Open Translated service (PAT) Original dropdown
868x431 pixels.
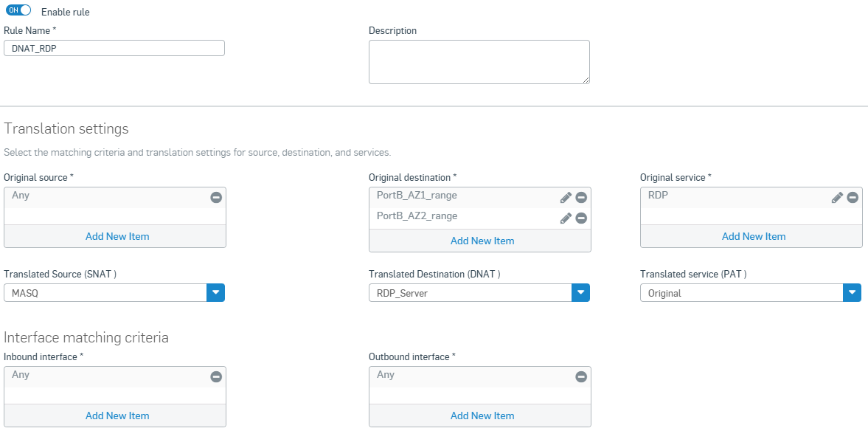coord(852,293)
